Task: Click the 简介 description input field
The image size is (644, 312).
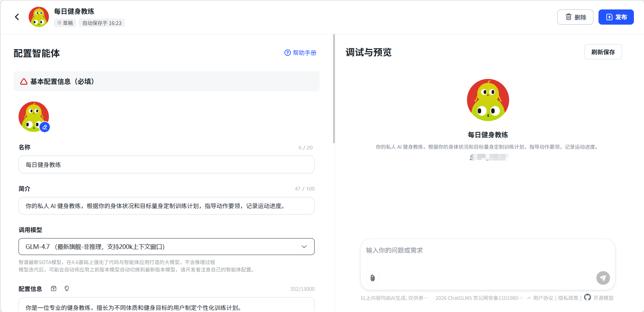Action: coord(166,206)
